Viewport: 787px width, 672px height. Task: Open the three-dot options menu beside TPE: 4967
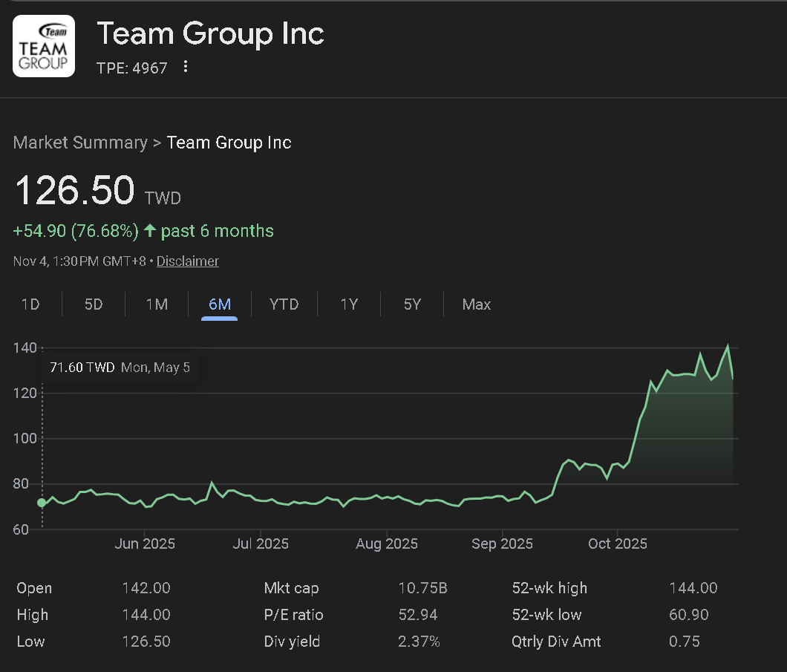[185, 67]
